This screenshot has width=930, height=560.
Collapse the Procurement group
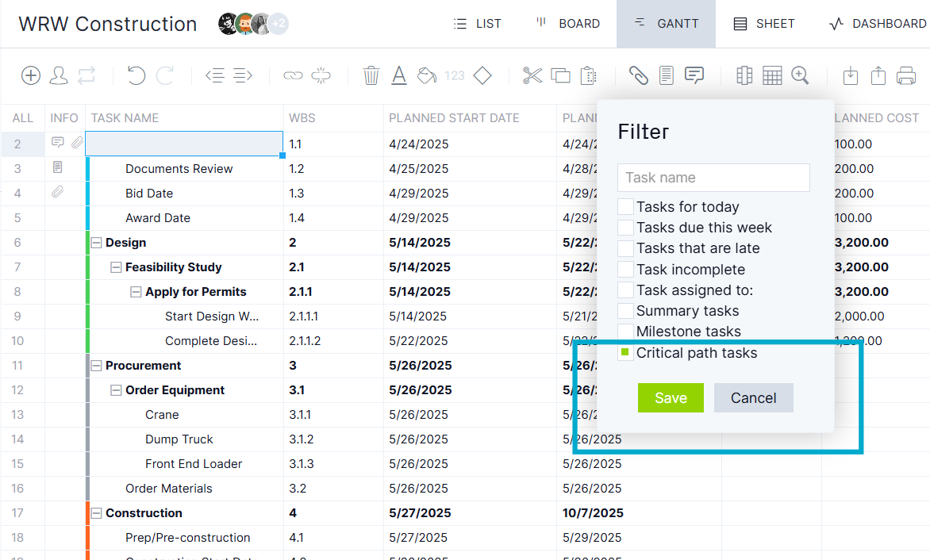click(x=96, y=365)
